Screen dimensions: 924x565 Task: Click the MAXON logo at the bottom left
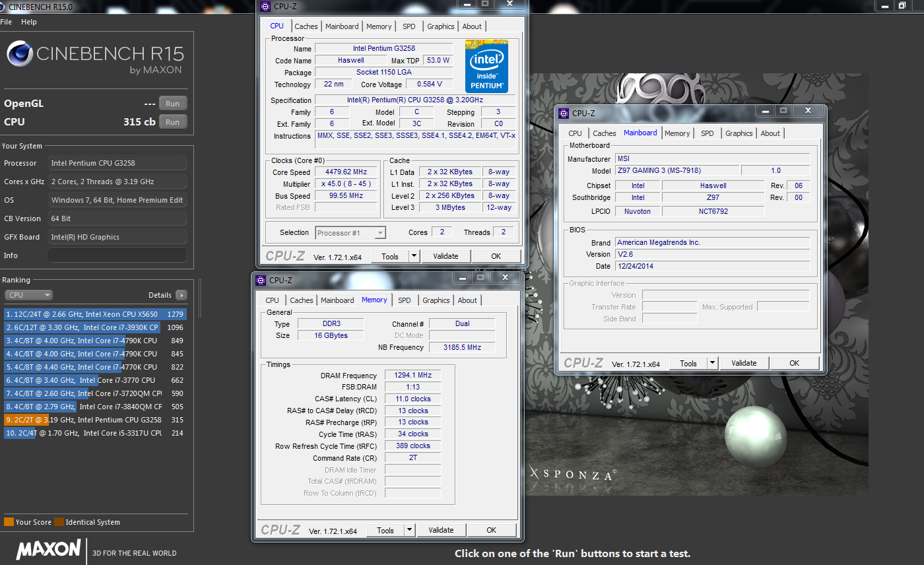pos(49,550)
